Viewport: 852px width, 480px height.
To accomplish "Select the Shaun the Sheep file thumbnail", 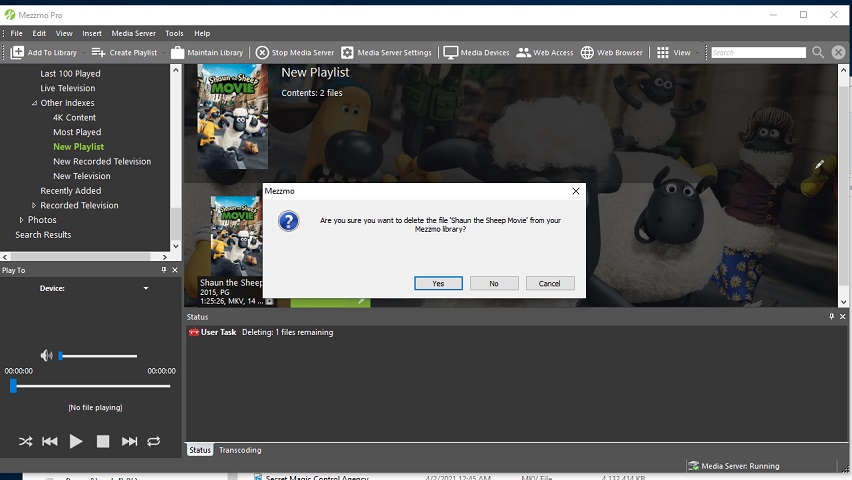I will pos(236,236).
